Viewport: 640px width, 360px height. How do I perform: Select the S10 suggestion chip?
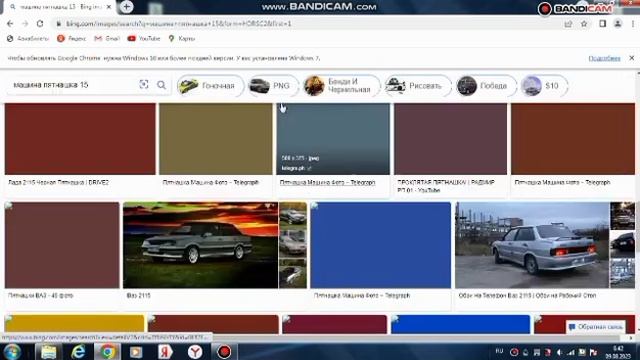click(544, 86)
